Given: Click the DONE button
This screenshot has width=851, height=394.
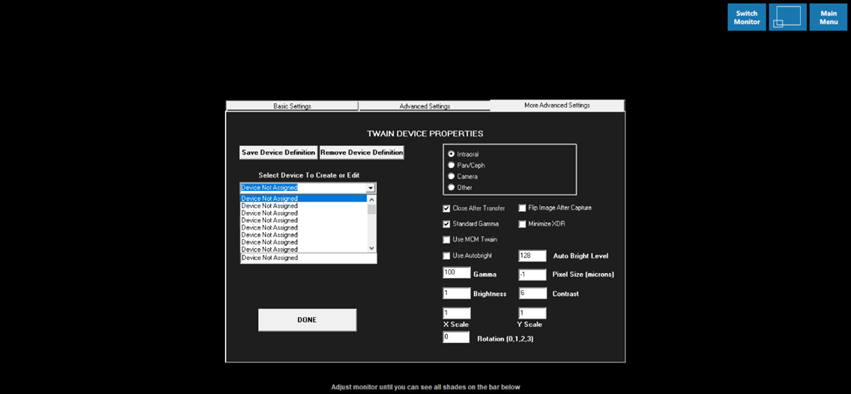Looking at the screenshot, I should point(307,320).
